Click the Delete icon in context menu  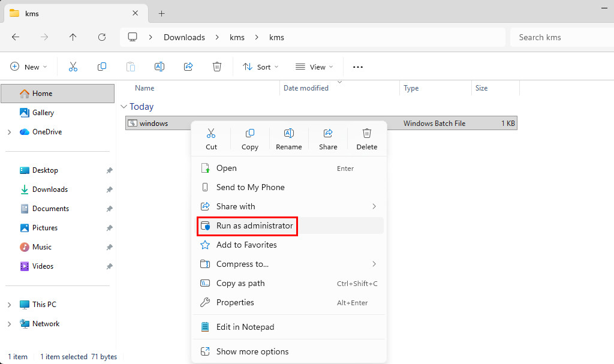coord(367,133)
